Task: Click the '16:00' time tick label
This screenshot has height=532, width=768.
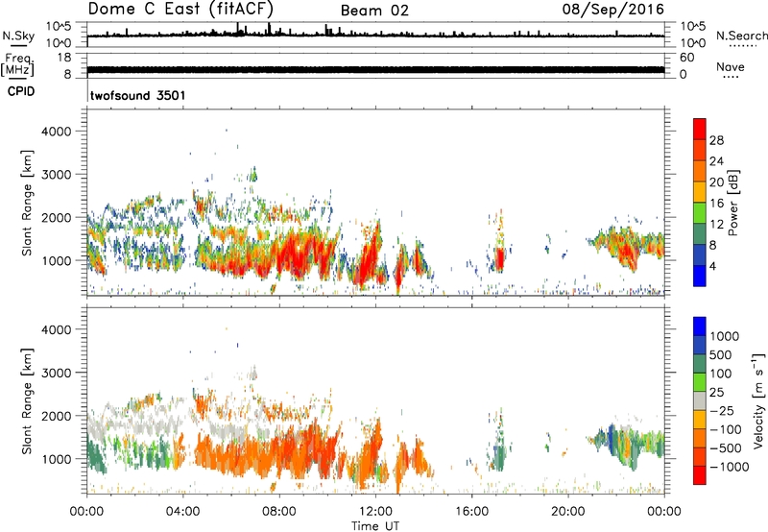Action: tap(471, 512)
